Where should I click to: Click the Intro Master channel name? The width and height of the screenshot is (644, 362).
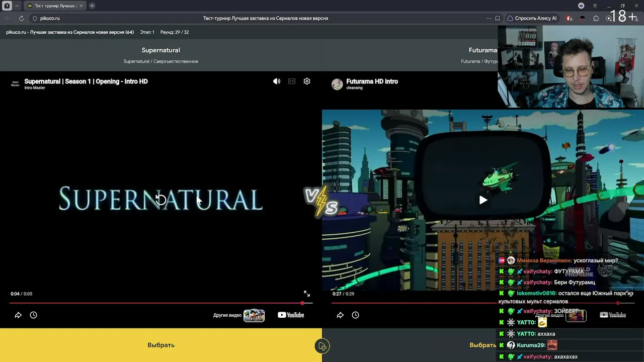pos(35,88)
